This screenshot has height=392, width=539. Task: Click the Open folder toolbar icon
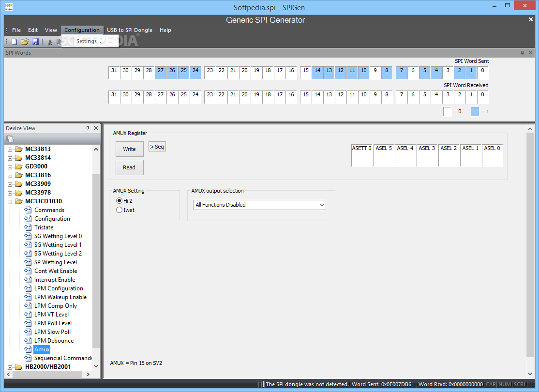(x=25, y=42)
